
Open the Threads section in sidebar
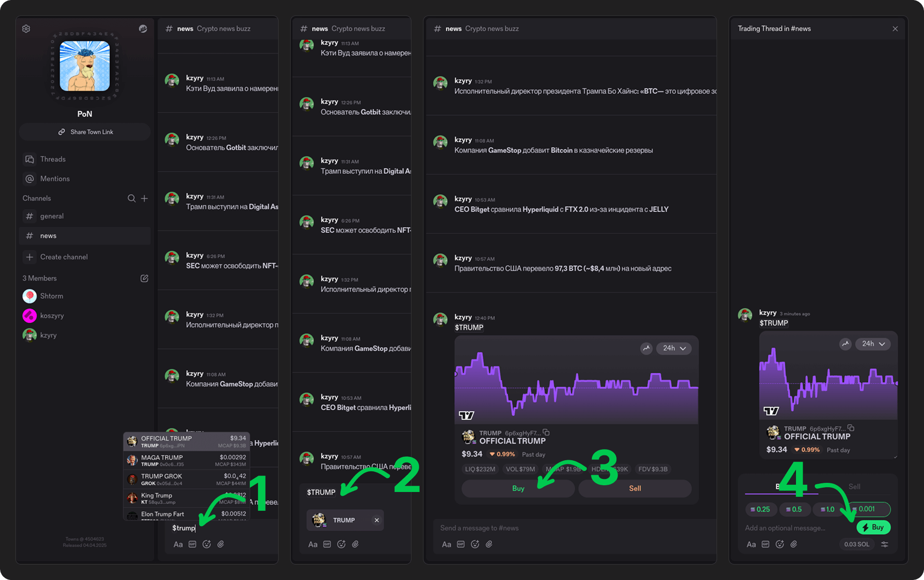click(53, 159)
